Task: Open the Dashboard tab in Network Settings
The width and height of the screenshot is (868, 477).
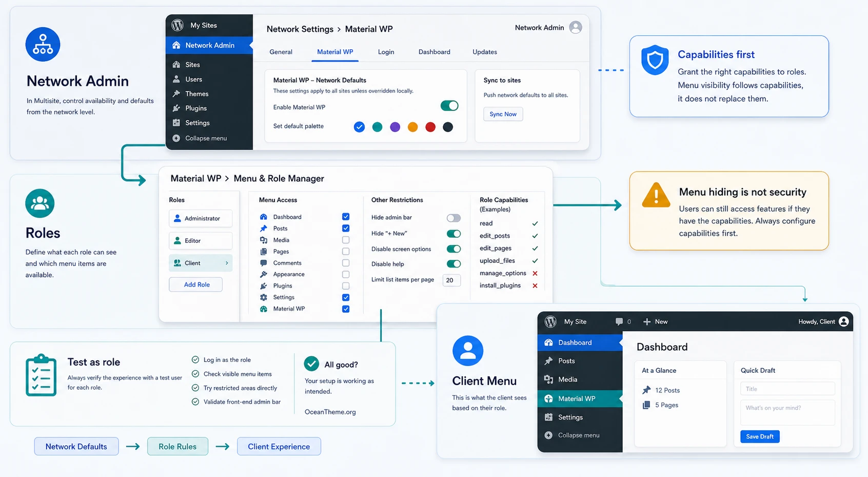Action: click(x=435, y=52)
